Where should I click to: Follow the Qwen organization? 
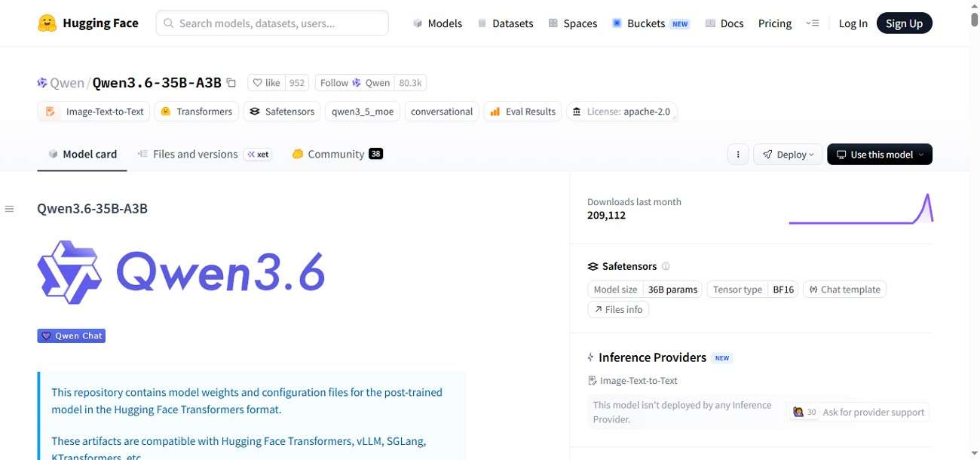click(354, 83)
